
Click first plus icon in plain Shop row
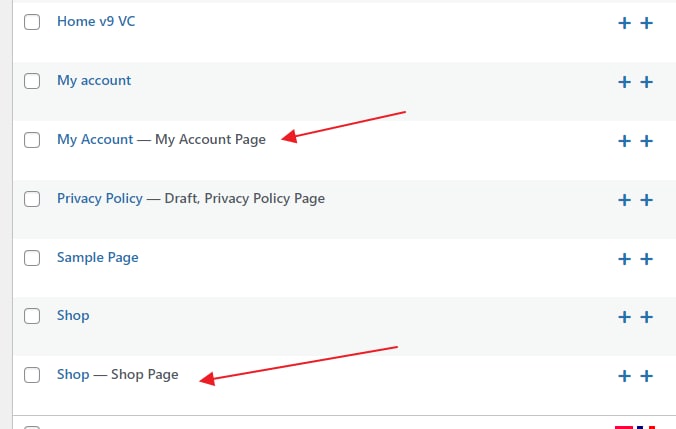[x=624, y=317]
